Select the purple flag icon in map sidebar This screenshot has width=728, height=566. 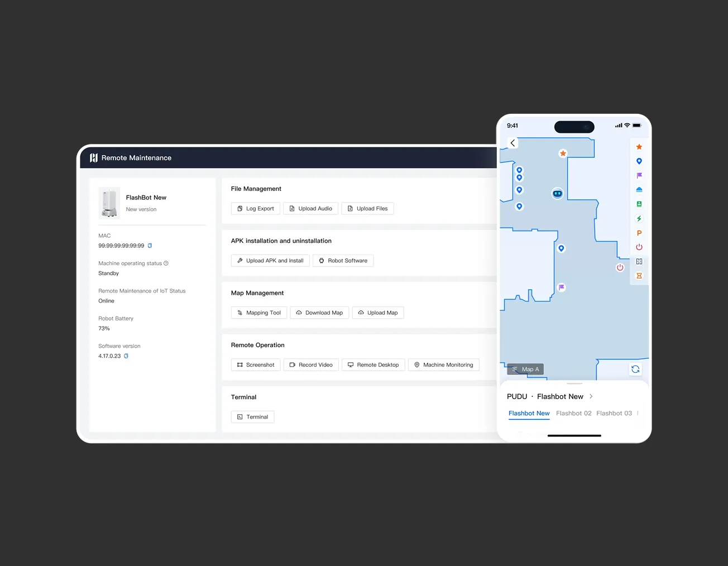pos(639,175)
